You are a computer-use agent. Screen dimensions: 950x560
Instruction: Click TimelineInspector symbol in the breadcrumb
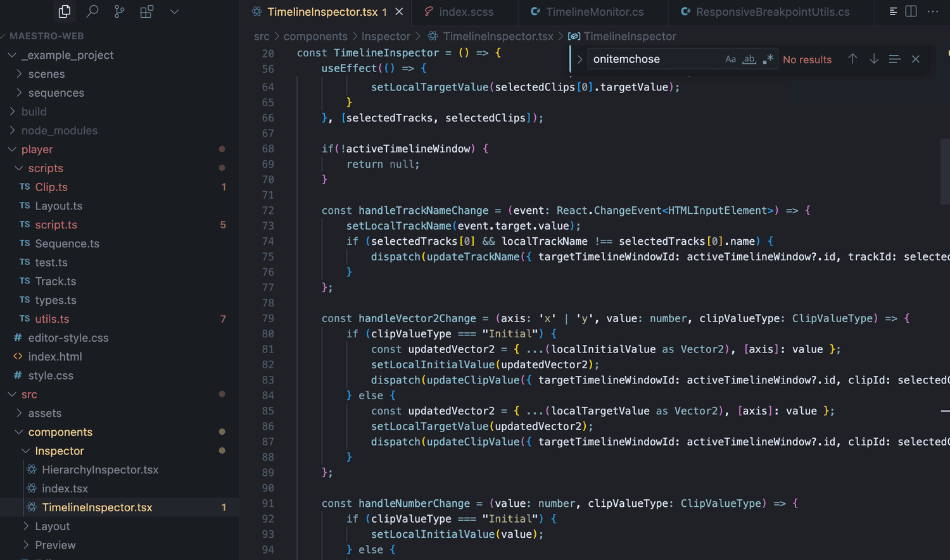click(630, 37)
